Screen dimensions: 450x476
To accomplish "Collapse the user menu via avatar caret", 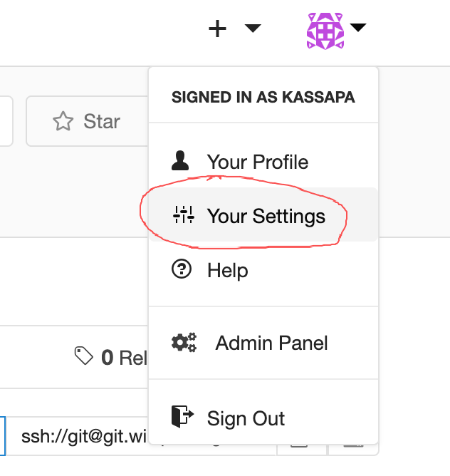I will (358, 29).
